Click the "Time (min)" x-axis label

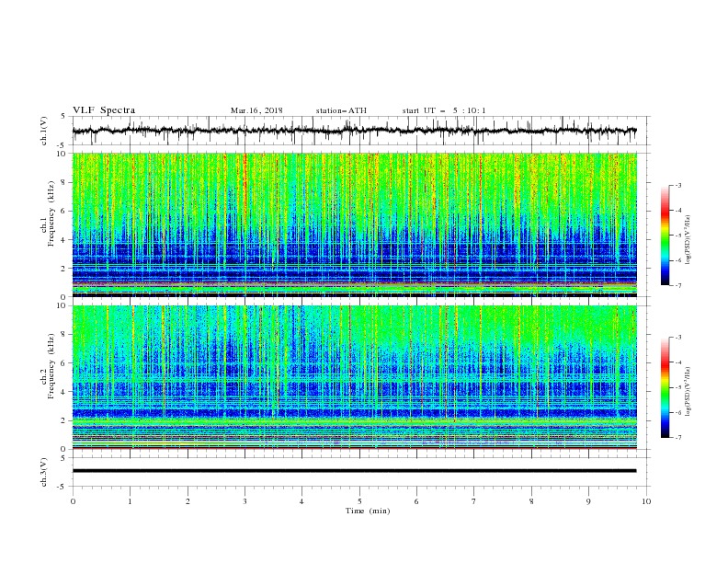click(x=368, y=511)
